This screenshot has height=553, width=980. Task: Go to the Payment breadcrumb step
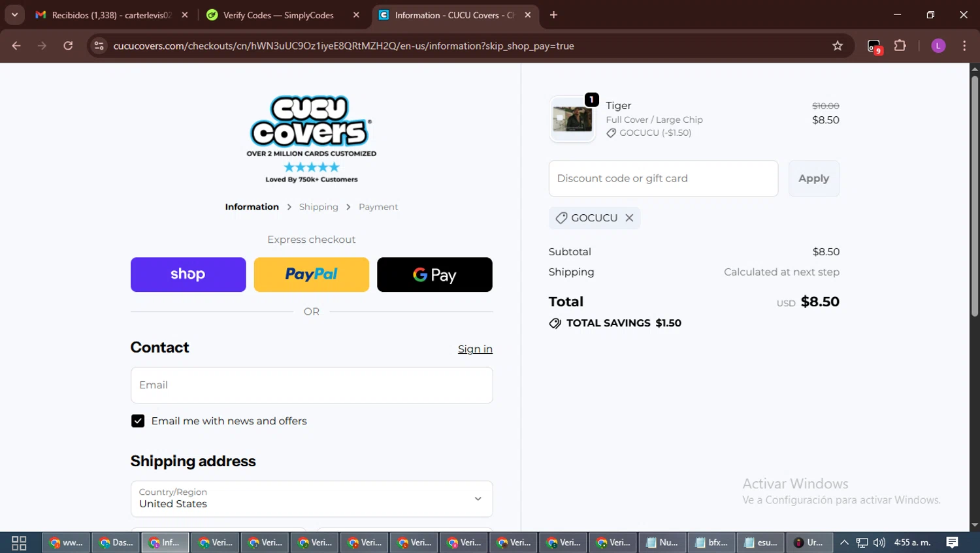pyautogui.click(x=378, y=207)
